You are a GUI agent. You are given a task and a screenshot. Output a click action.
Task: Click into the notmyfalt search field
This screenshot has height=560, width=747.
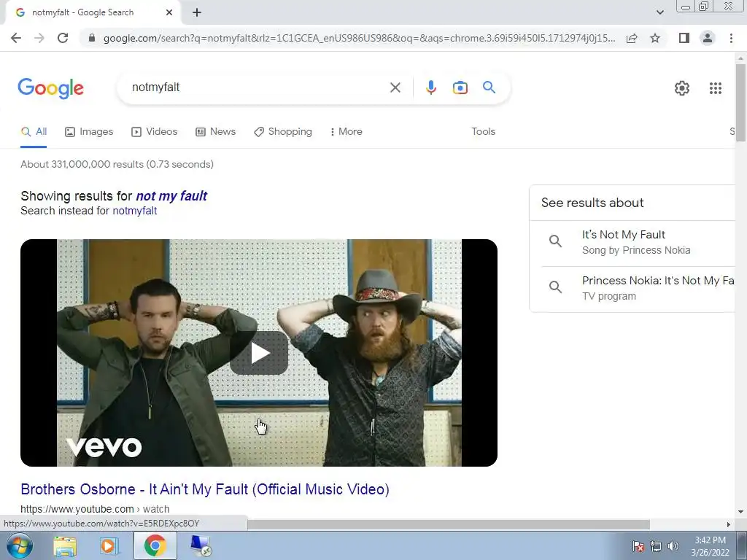[x=258, y=87]
